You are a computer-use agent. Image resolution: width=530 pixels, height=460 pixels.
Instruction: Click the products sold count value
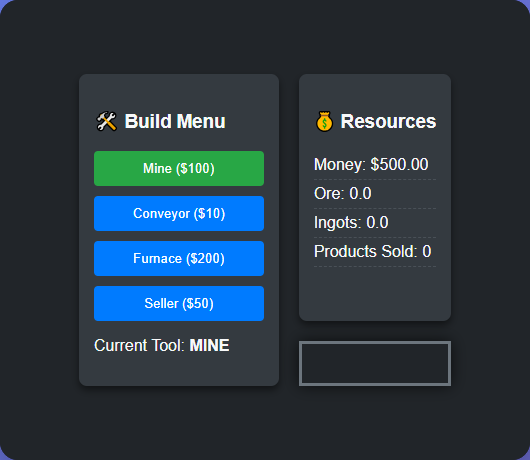click(x=427, y=251)
